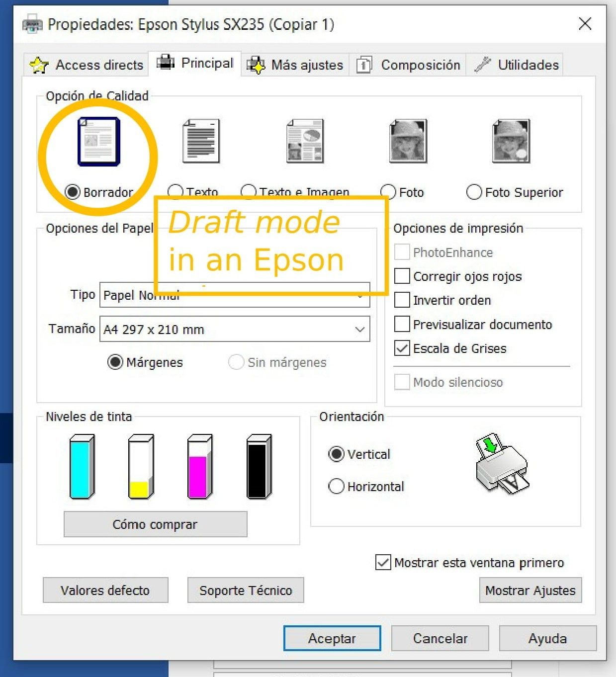
Task: Choose the Márgenes radio button
Action: tap(115, 362)
